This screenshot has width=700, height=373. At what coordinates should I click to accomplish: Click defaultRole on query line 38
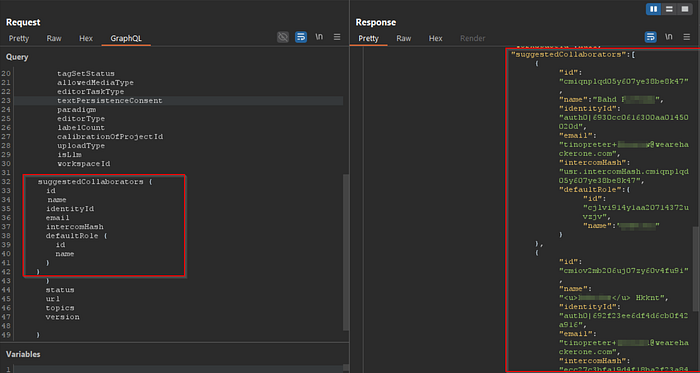click(x=72, y=236)
